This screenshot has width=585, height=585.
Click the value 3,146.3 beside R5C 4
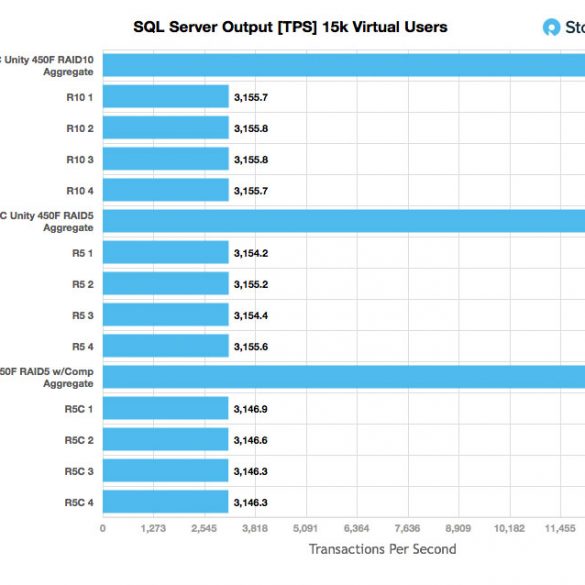click(250, 503)
